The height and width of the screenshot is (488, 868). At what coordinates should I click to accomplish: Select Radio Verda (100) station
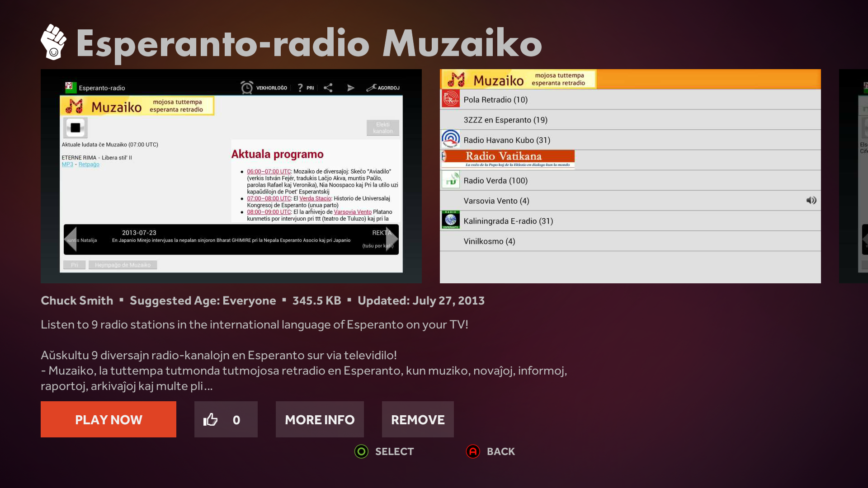pyautogui.click(x=630, y=180)
